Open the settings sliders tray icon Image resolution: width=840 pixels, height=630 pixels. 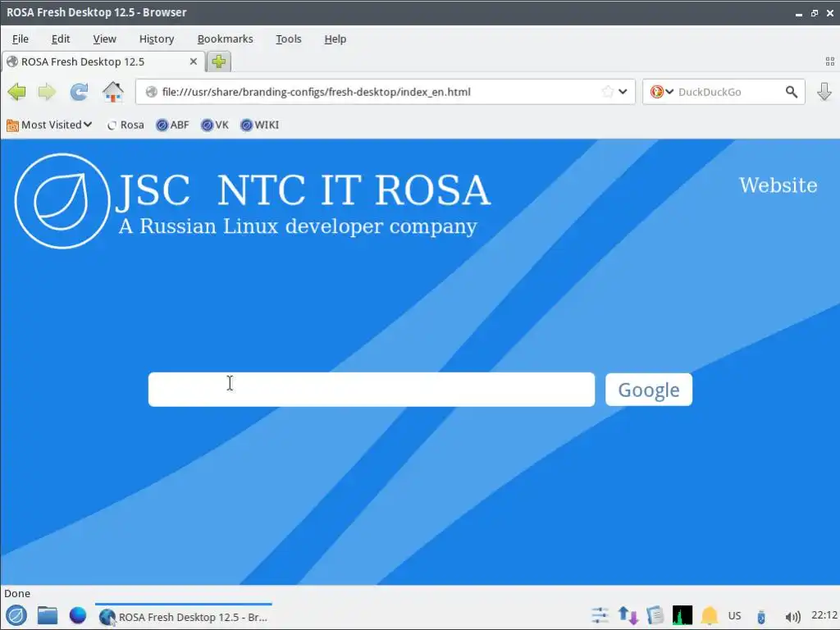600,615
